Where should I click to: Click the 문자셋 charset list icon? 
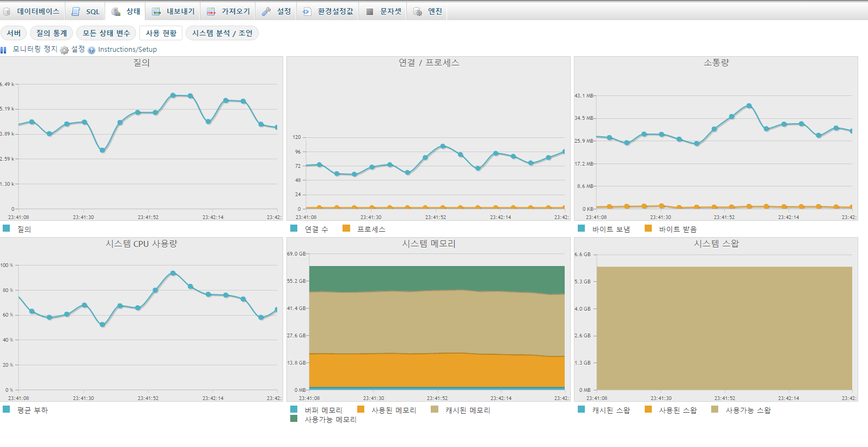pos(370,11)
